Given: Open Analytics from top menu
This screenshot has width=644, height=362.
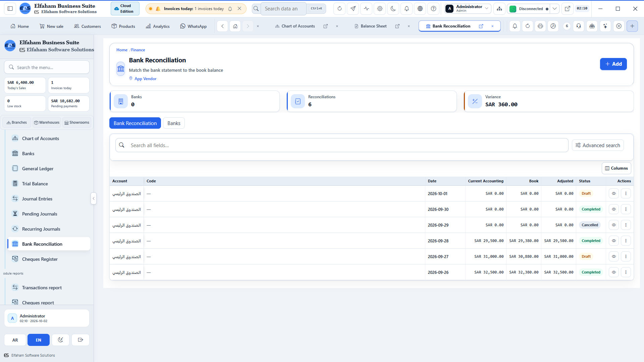Looking at the screenshot, I should tap(158, 26).
